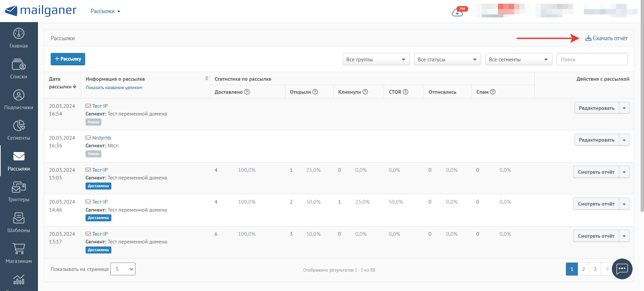Click help icon next to Спам
This screenshot has width=644, height=291.
[493, 92]
